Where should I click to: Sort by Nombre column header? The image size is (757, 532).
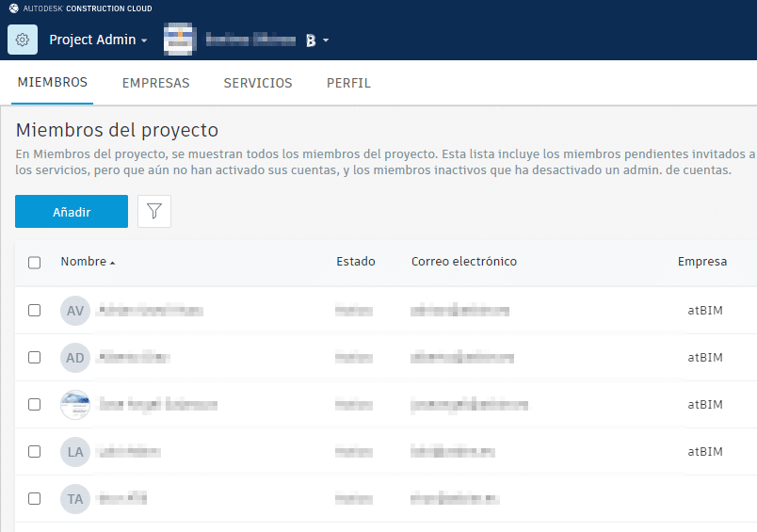tap(88, 262)
